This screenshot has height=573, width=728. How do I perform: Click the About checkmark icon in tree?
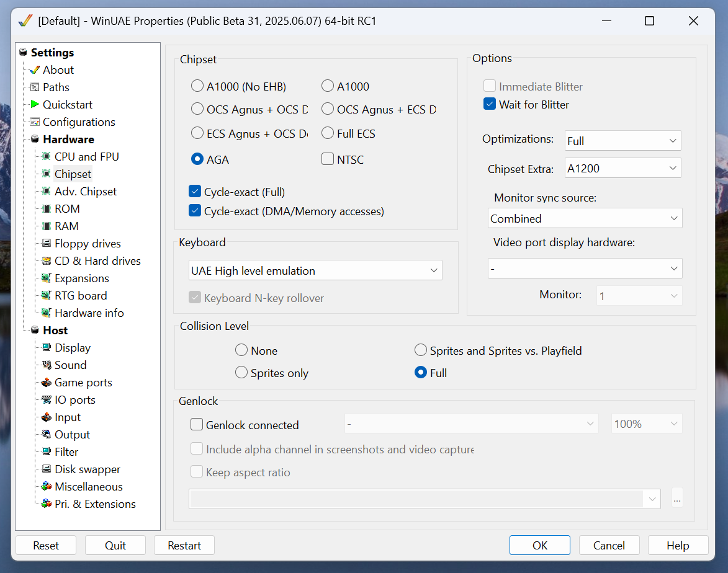click(x=34, y=70)
